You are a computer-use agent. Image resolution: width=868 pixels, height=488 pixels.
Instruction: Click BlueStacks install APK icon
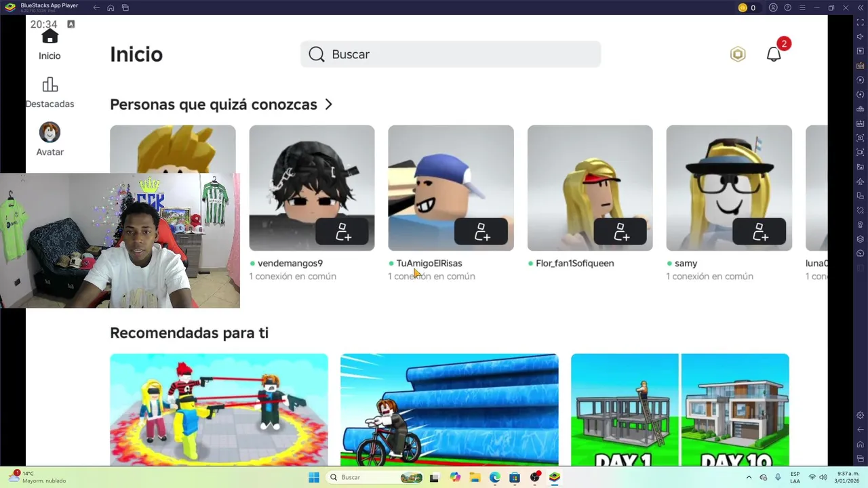[x=860, y=123]
